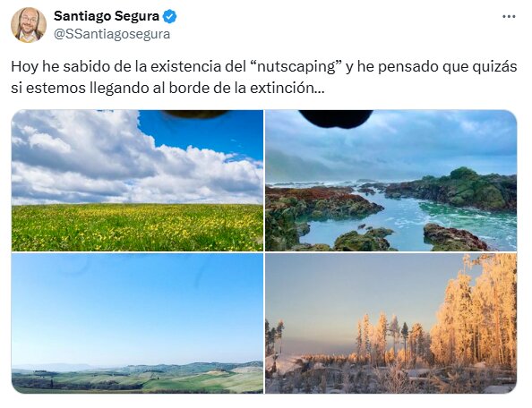Click the yellow flowers in the meadow
The height and width of the screenshot is (408, 532).
point(137,227)
